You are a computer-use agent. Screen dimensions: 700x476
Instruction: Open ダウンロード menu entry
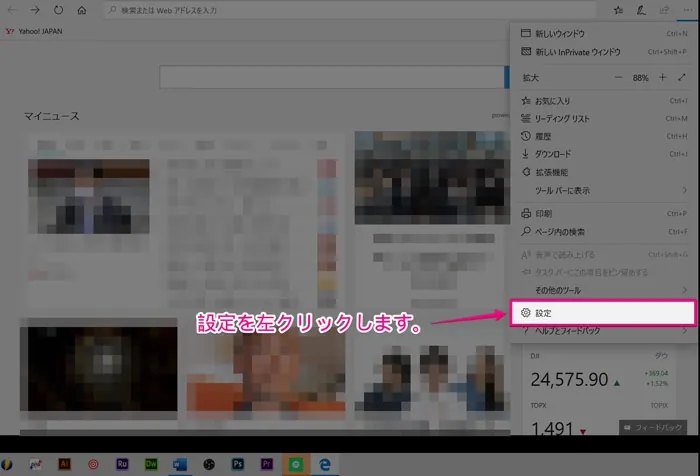click(604, 154)
